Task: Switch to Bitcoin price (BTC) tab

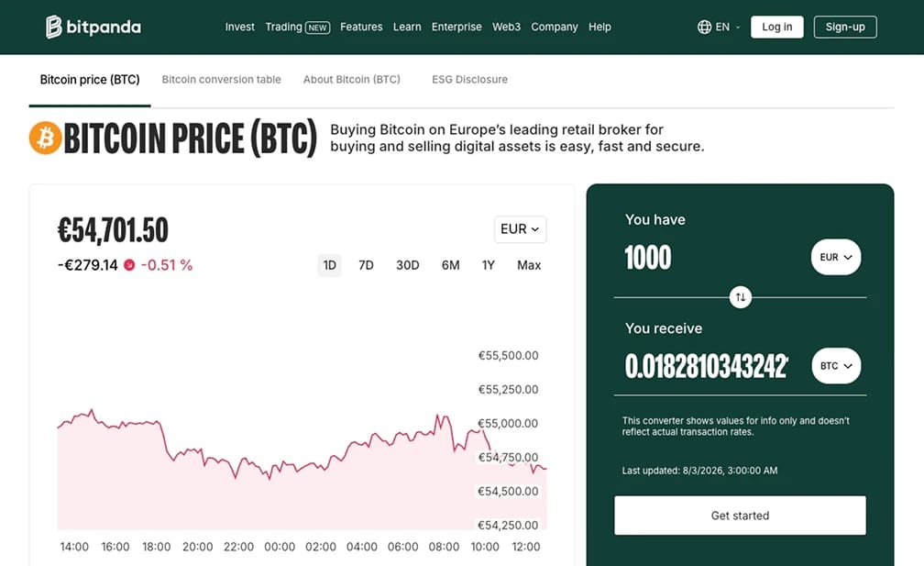Action: [90, 80]
